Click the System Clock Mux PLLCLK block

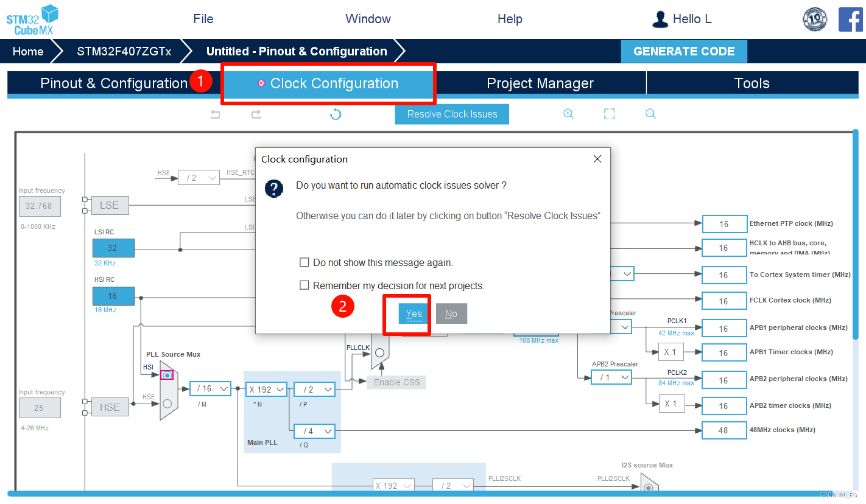click(380, 352)
